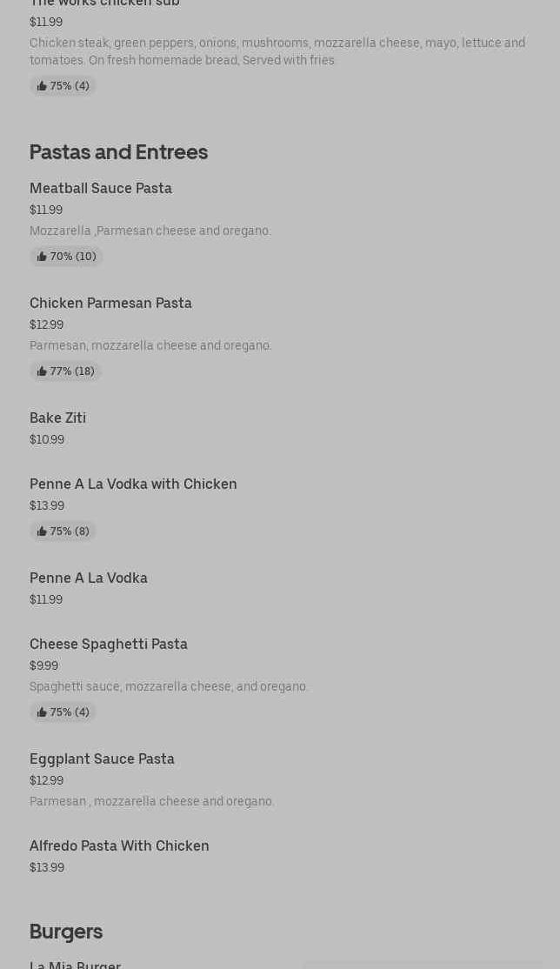Click the La Mia Burger item
560x969 pixels.
75,964
